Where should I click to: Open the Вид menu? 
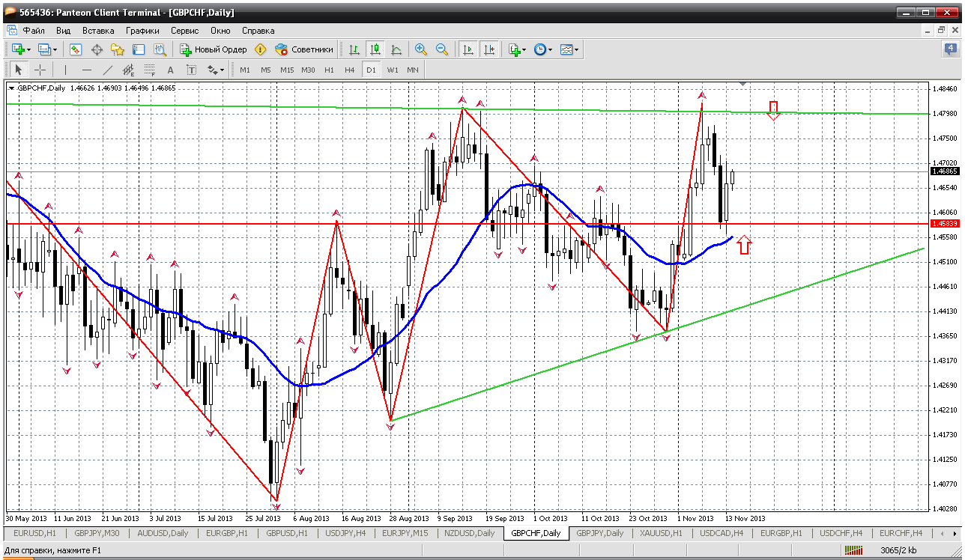point(63,31)
